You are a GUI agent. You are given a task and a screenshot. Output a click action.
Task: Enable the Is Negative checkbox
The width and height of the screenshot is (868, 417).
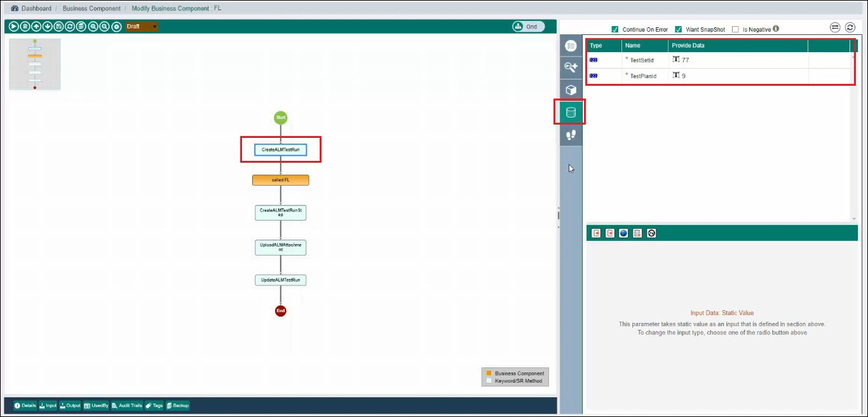pos(735,29)
